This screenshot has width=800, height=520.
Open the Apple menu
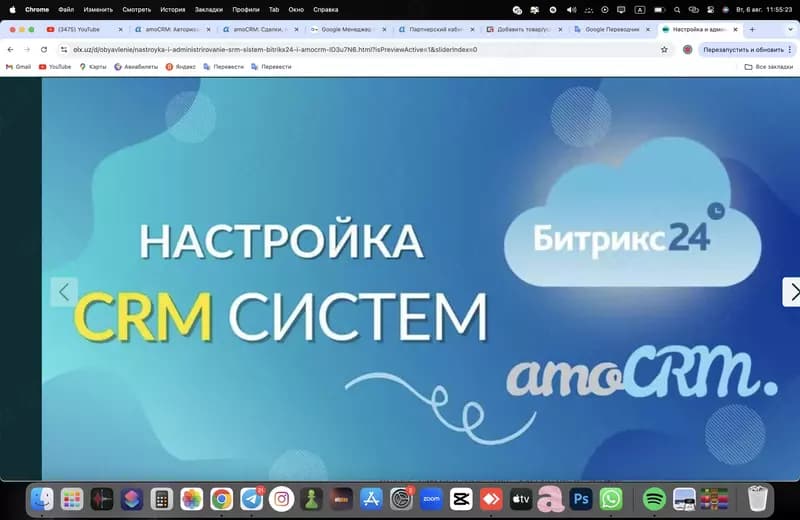[x=12, y=10]
